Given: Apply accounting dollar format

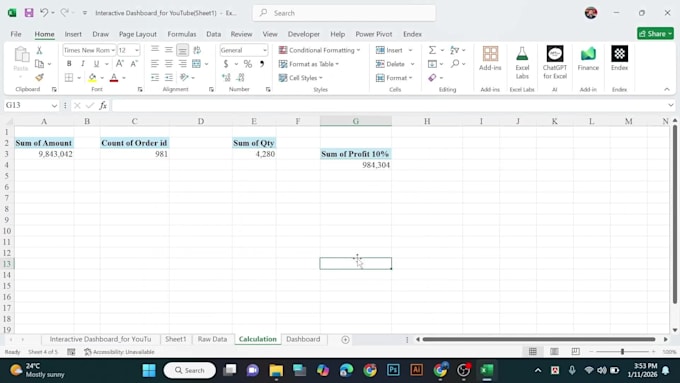Looking at the screenshot, I should 226,64.
